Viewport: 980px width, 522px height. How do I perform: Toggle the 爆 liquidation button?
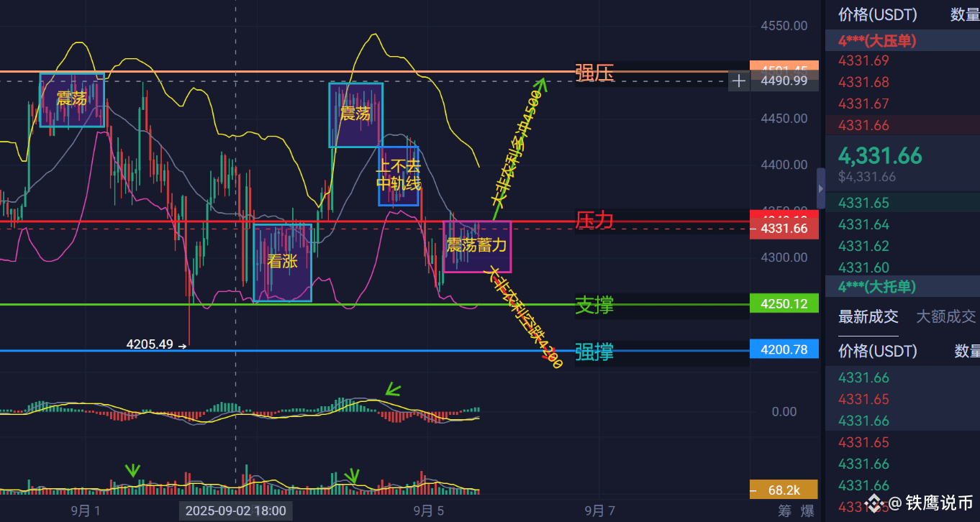click(808, 511)
